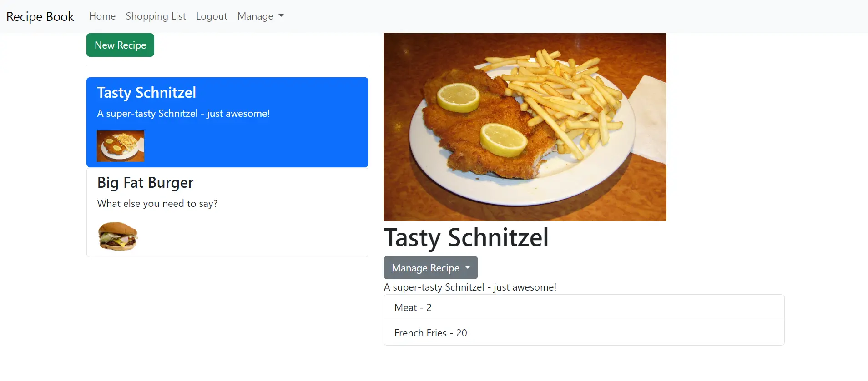Select the Logout menu option
This screenshot has width=868, height=381.
tap(212, 16)
